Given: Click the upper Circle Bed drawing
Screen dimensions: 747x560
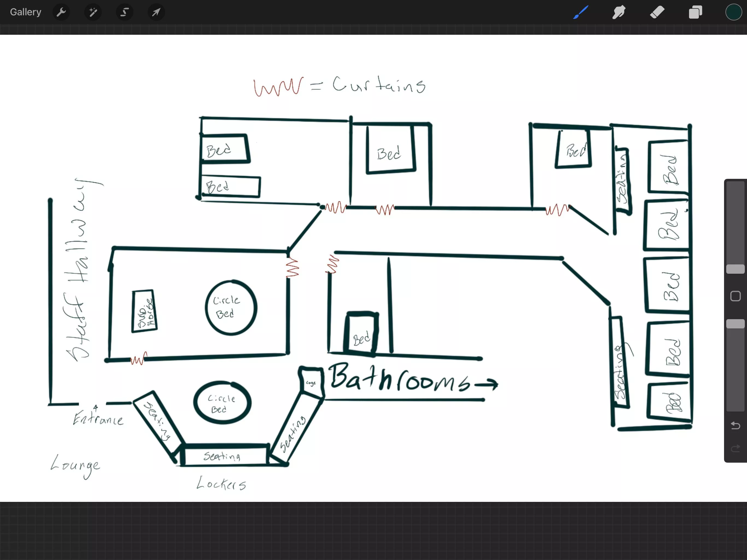Looking at the screenshot, I should (231, 307).
